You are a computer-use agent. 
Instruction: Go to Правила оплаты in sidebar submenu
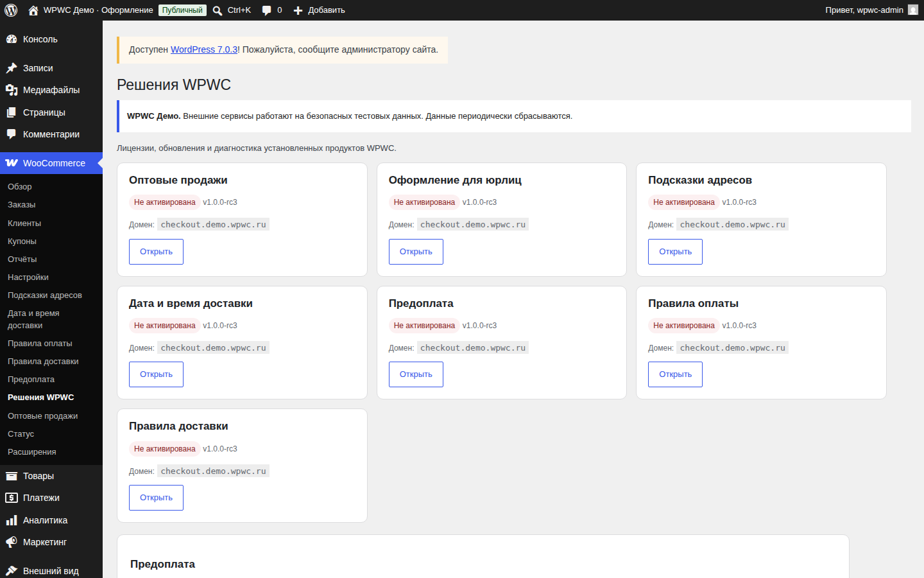(x=40, y=344)
